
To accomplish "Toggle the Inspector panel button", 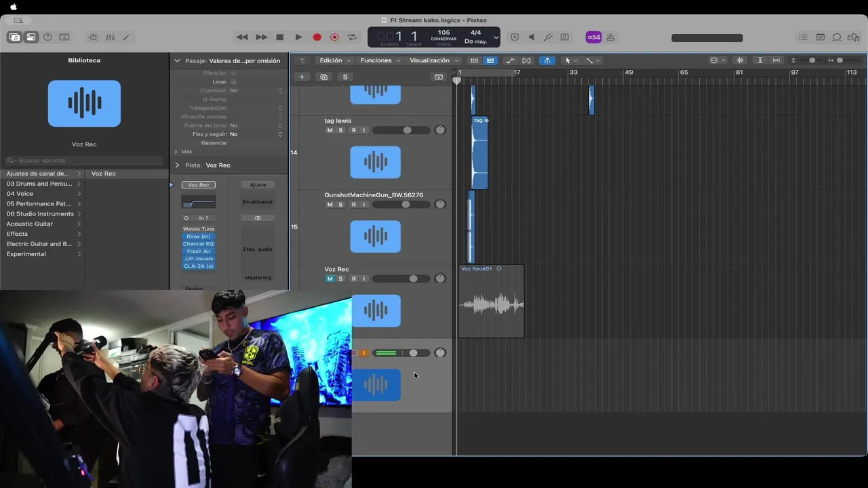I will coord(31,37).
